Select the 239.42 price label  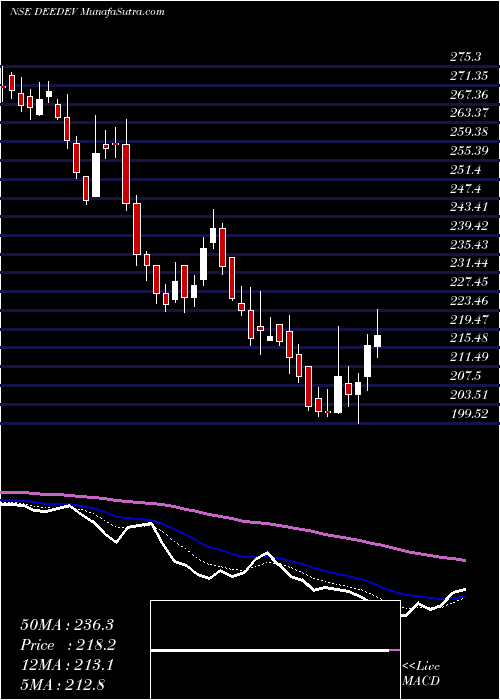[468, 226]
